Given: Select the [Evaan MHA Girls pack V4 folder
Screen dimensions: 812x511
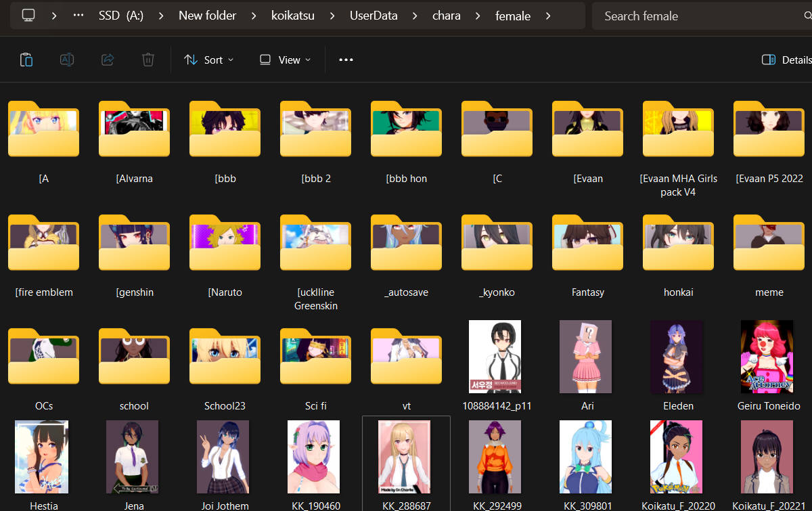Looking at the screenshot, I should pyautogui.click(x=679, y=149).
